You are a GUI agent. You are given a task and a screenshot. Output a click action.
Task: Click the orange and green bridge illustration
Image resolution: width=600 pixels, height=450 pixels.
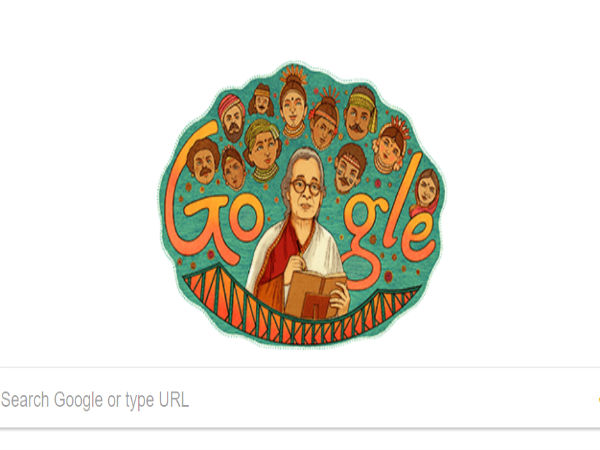tap(302, 310)
